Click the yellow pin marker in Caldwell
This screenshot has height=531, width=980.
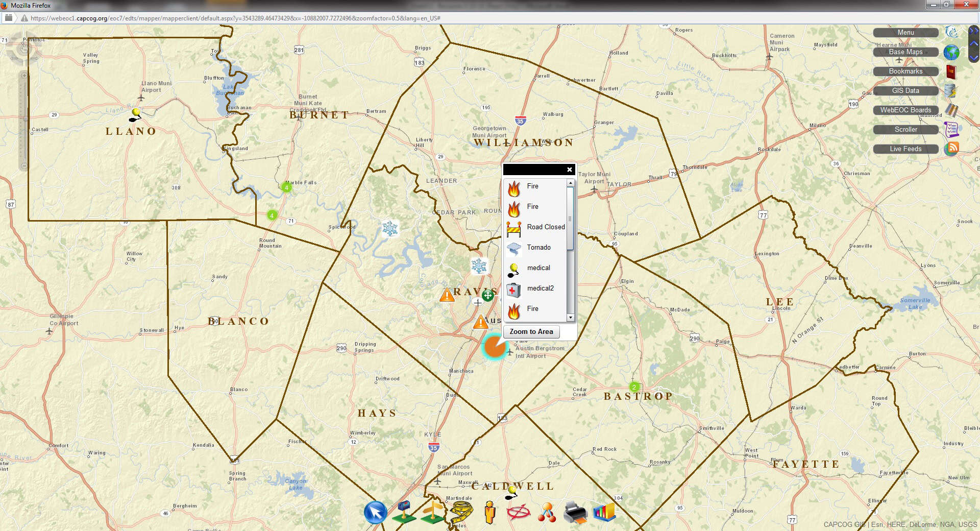click(511, 492)
